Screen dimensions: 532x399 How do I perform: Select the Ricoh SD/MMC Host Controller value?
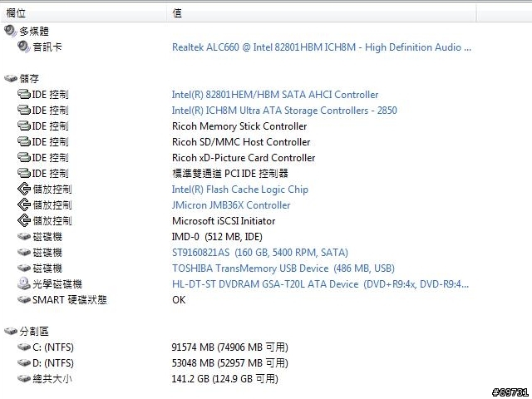[241, 142]
